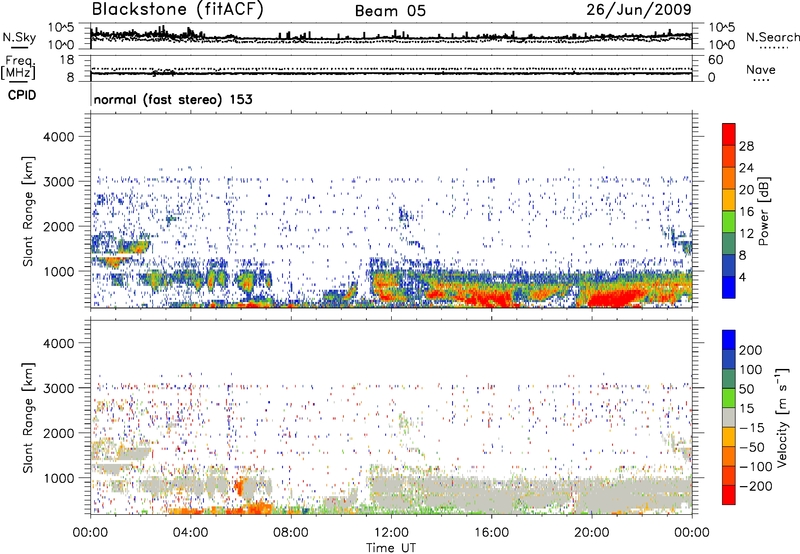Screen dimensions: 800x554
Task: Click the Slant Range label of the power panel
Action: click(28, 211)
